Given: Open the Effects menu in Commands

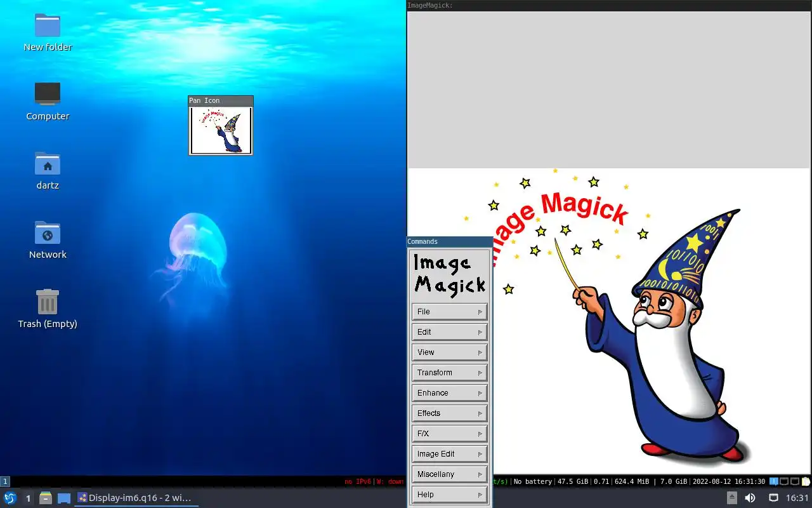Looking at the screenshot, I should pyautogui.click(x=449, y=413).
